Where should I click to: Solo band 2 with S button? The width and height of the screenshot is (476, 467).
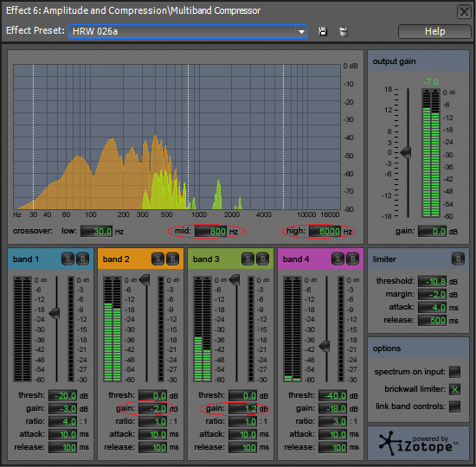tap(158, 259)
